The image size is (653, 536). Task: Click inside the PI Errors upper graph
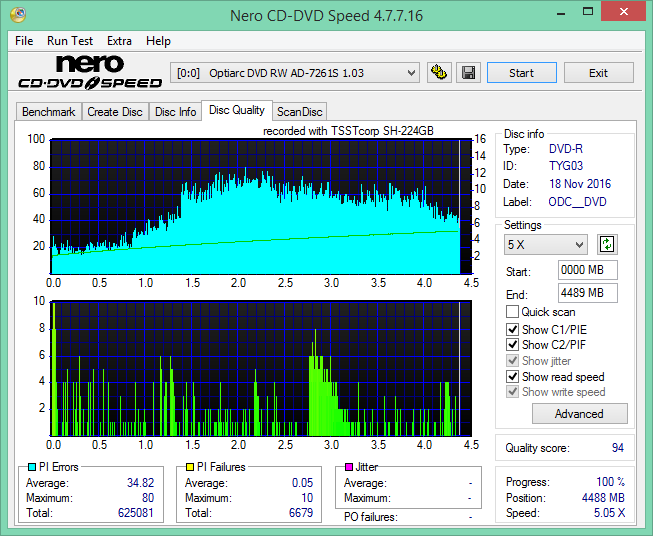[261, 207]
